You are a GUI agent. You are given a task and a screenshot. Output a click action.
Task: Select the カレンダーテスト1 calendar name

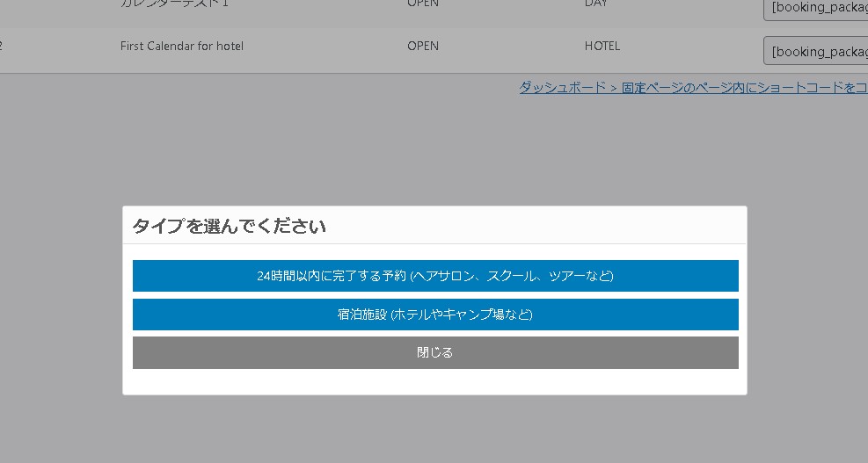coord(173,4)
